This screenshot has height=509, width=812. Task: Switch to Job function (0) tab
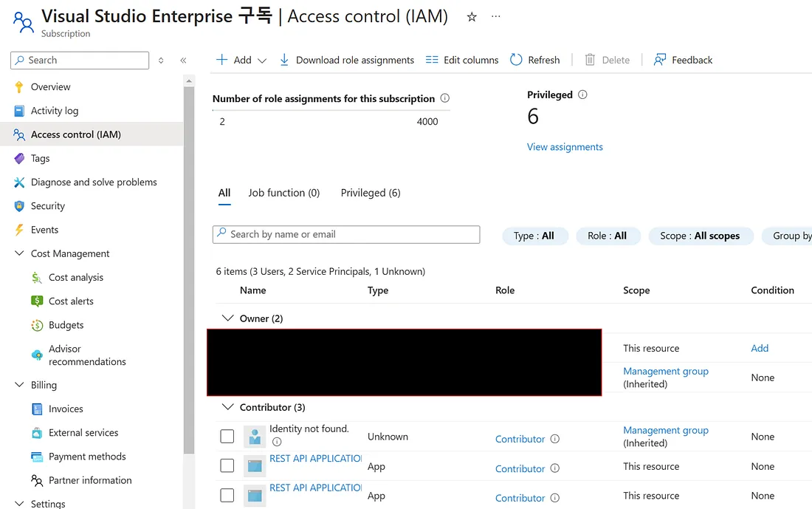[283, 193]
